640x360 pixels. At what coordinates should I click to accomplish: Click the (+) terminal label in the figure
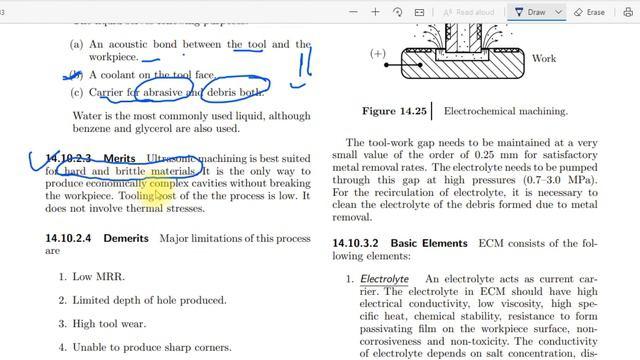tap(378, 53)
